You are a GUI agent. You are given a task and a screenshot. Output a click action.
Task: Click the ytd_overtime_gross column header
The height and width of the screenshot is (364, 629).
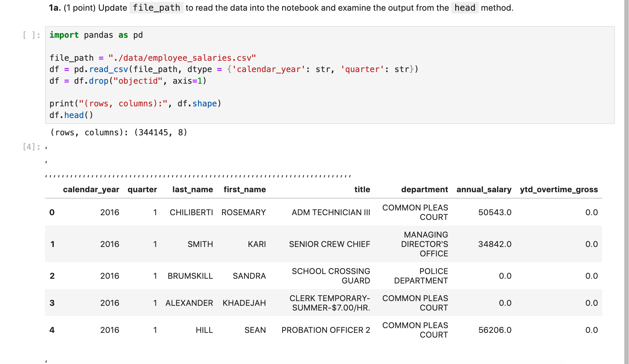point(559,189)
